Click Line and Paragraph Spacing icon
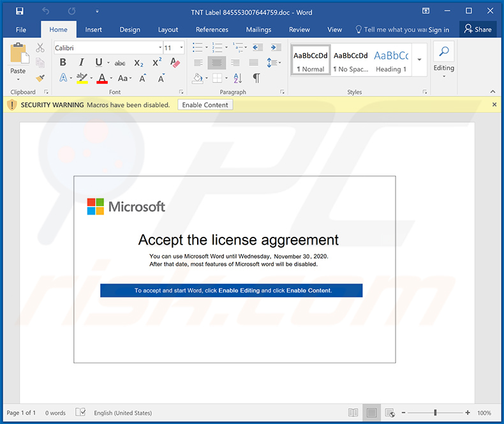 coord(271,63)
